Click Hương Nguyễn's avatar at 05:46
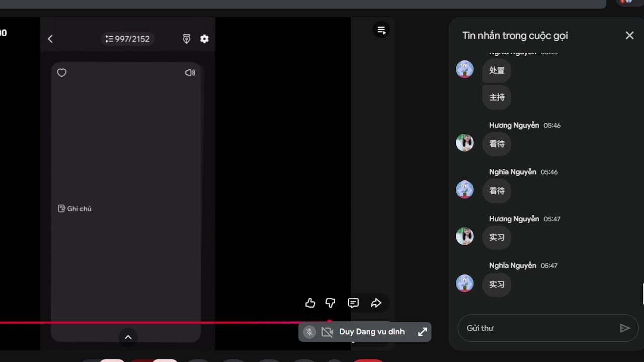This screenshot has width=644, height=362. [x=465, y=143]
